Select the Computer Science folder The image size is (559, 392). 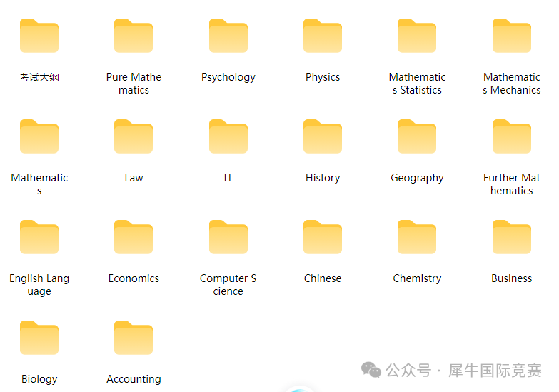(x=228, y=237)
